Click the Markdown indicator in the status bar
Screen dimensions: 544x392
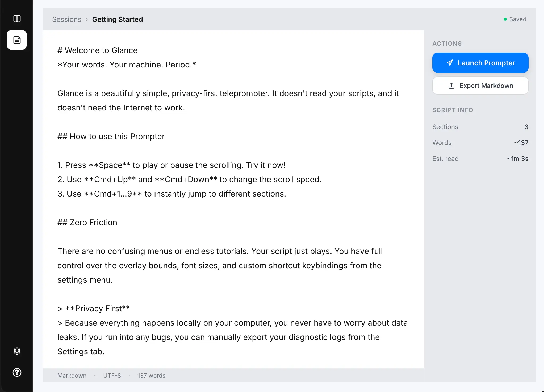point(72,375)
